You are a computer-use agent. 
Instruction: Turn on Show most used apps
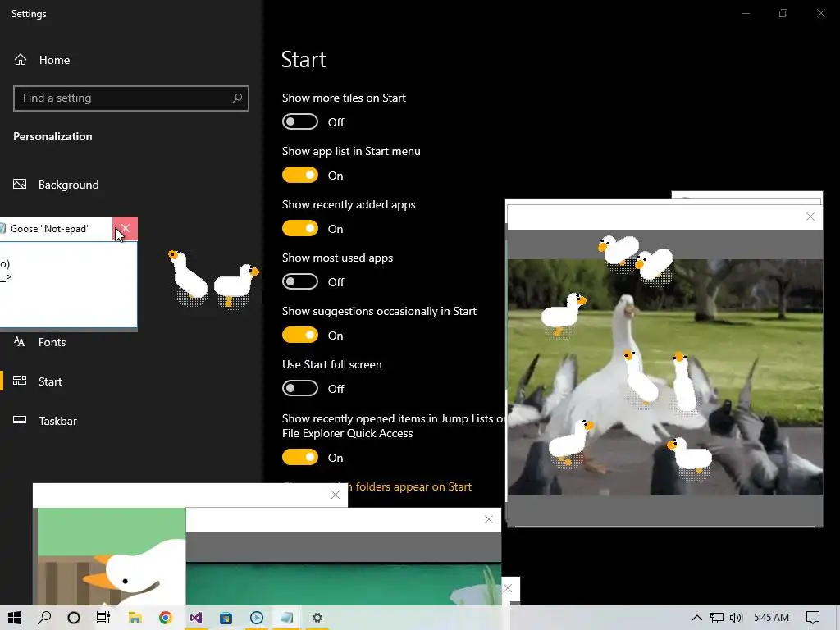click(x=300, y=282)
